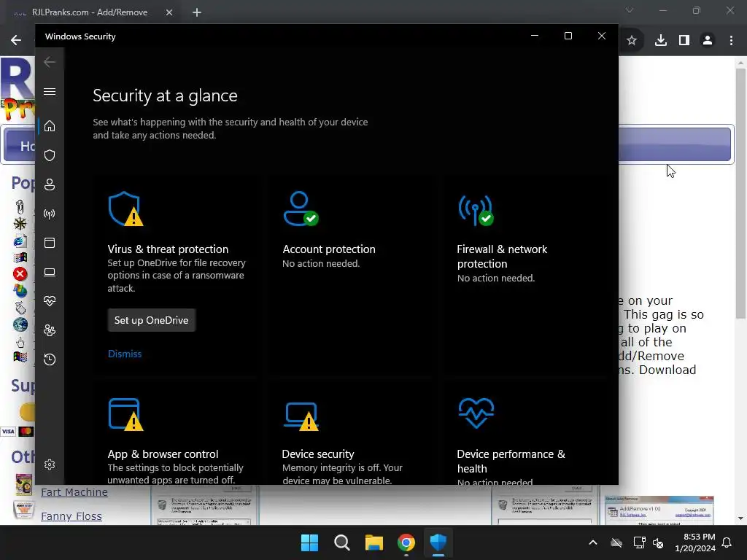Close the RJLPranks.com tab in Chrome
Screen dimensions: 747x560
pos(169,12)
